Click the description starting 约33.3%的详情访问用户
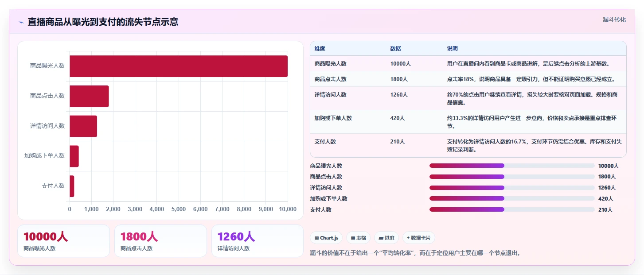 (535, 122)
